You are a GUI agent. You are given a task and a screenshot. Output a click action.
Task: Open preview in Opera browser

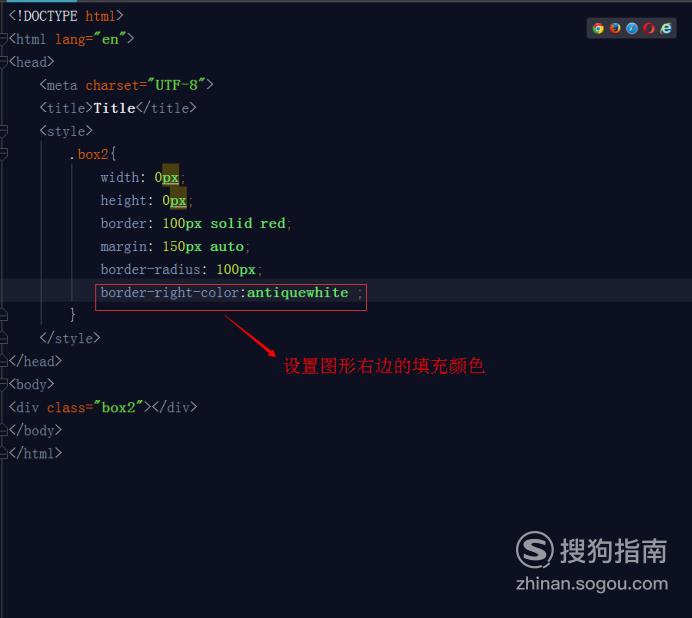coord(648,28)
